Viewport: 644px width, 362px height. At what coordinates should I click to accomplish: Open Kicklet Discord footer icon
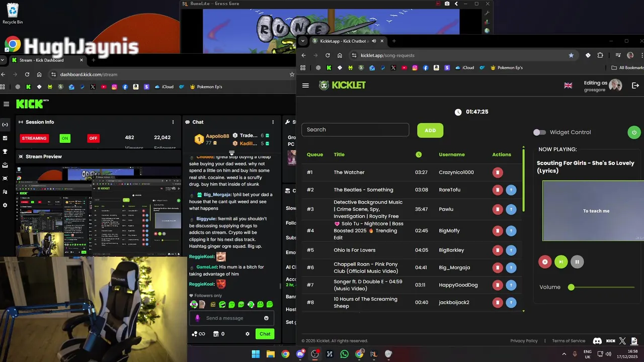597,341
